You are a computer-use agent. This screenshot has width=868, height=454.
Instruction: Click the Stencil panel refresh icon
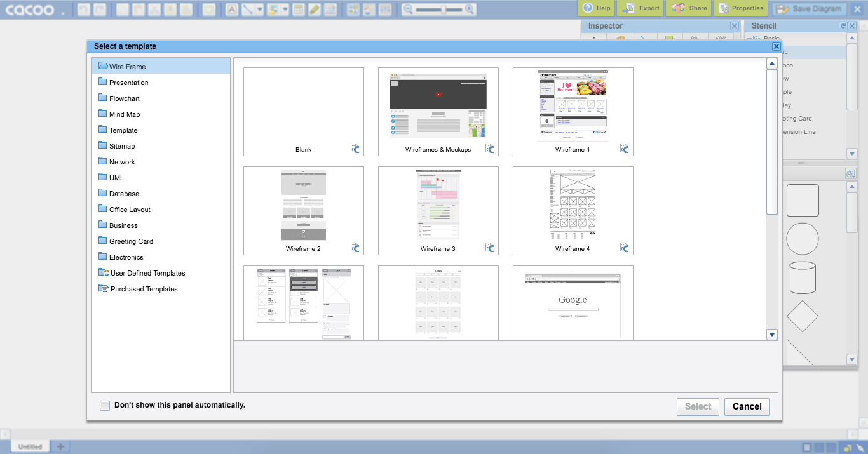pyautogui.click(x=843, y=26)
